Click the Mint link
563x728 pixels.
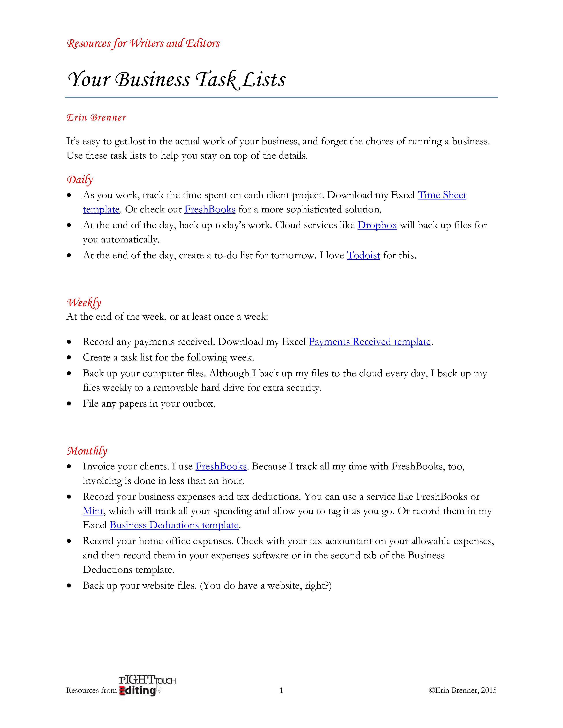[93, 510]
